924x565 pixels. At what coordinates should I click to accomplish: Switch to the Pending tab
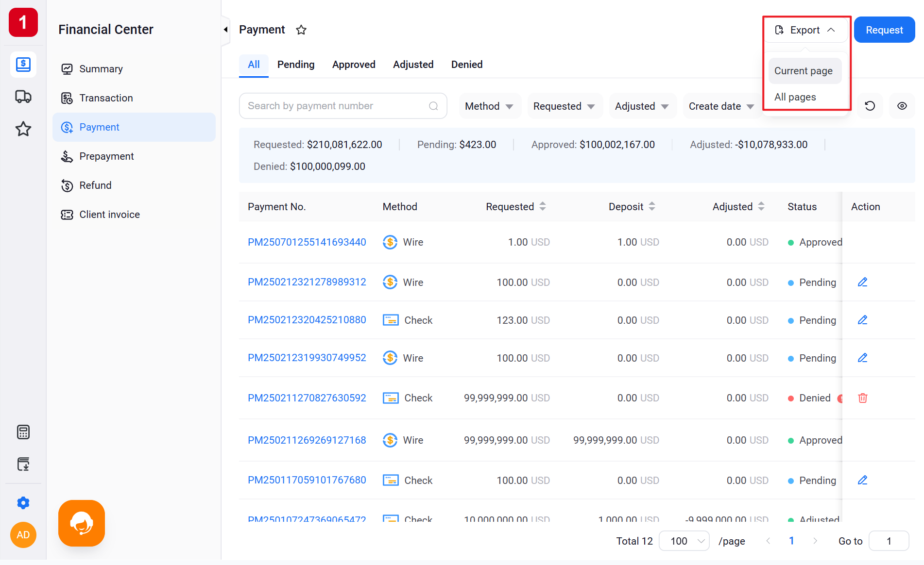pyautogui.click(x=296, y=65)
